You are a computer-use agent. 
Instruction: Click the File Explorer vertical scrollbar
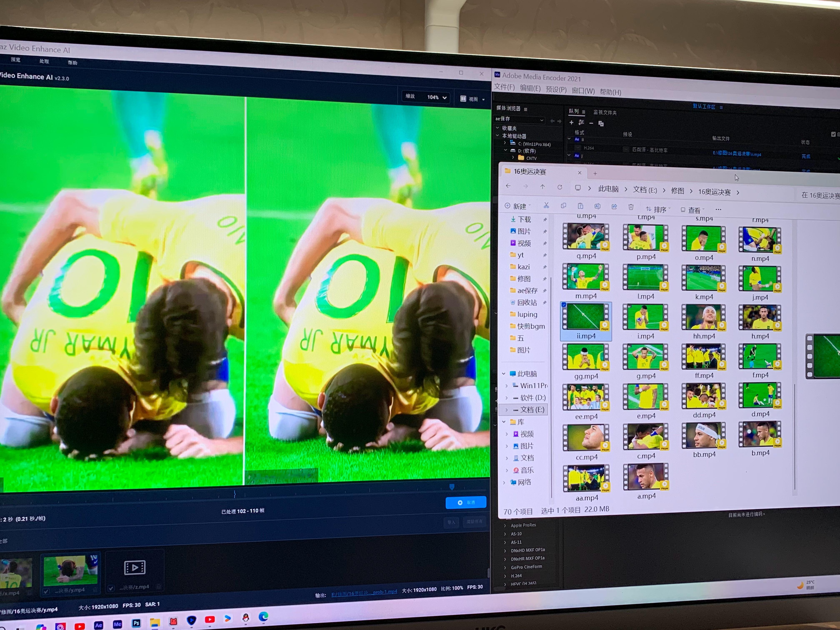794,437
